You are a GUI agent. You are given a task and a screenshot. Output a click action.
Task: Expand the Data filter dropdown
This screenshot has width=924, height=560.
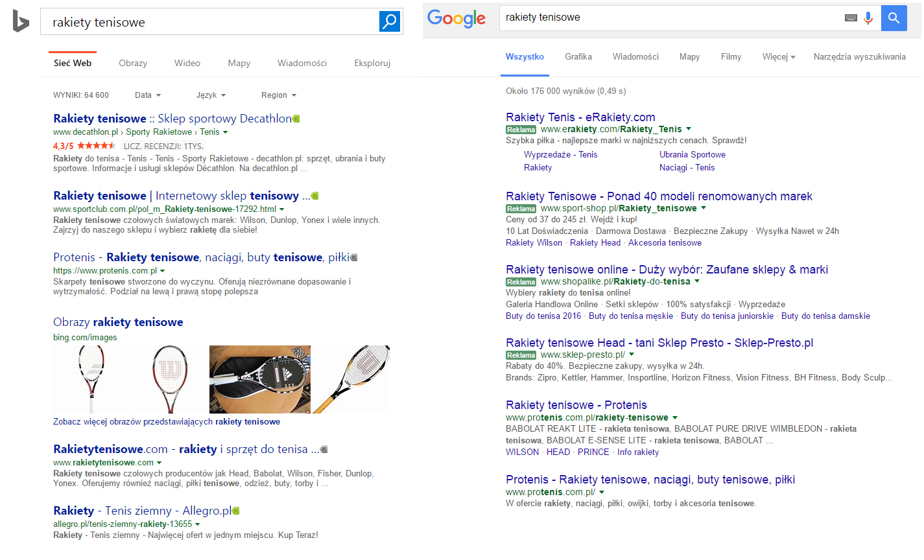(x=148, y=95)
